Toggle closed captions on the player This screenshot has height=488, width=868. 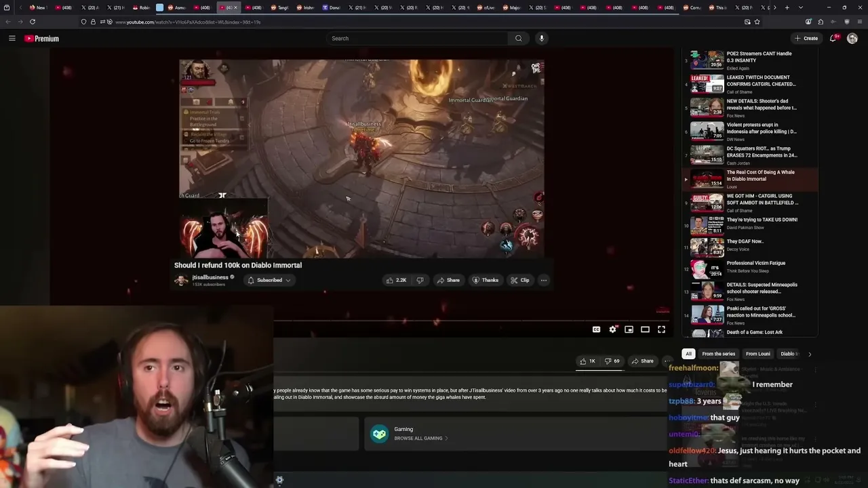pyautogui.click(x=596, y=329)
